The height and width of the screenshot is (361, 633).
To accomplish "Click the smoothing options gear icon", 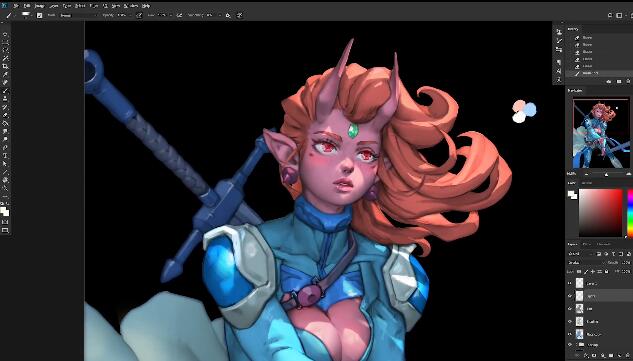I will pyautogui.click(x=228, y=15).
